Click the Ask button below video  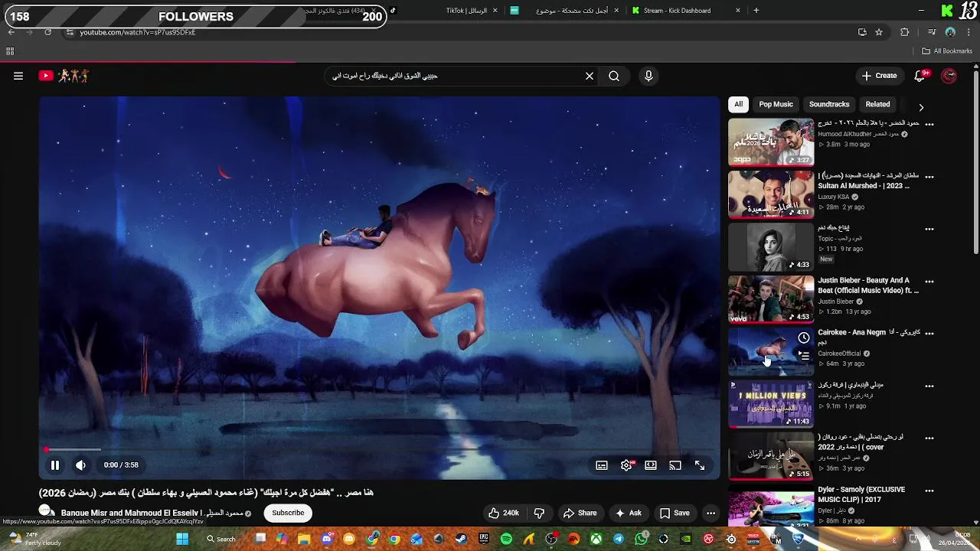point(628,513)
